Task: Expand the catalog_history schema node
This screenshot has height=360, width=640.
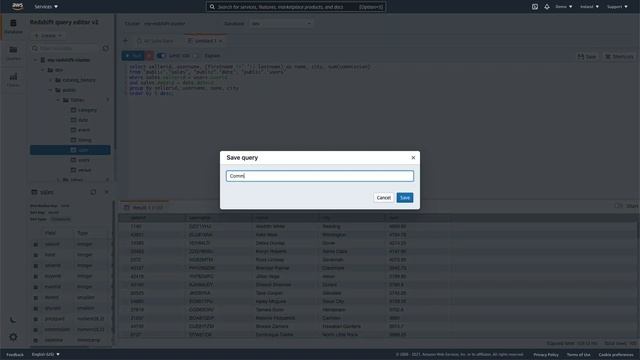Action: click(51, 80)
